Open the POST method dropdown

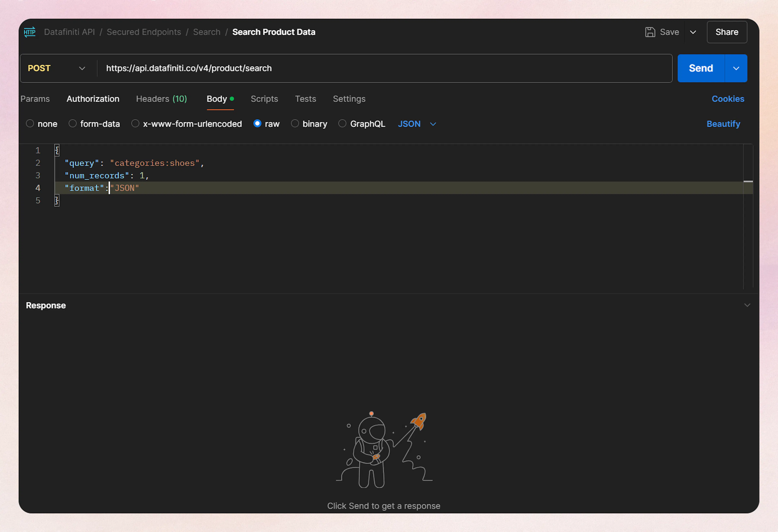[x=82, y=68]
